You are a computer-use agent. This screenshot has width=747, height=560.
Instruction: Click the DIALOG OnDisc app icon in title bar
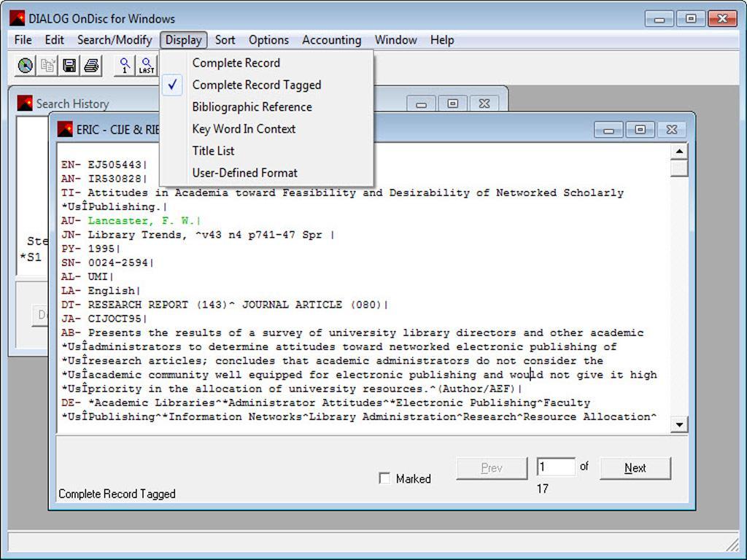pyautogui.click(x=18, y=18)
